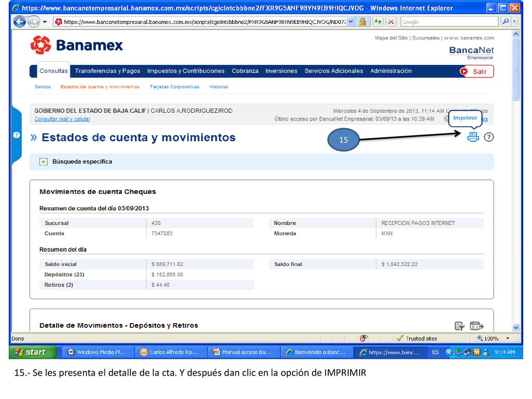
Task: Open the Cobranza menu
Action: click(245, 71)
